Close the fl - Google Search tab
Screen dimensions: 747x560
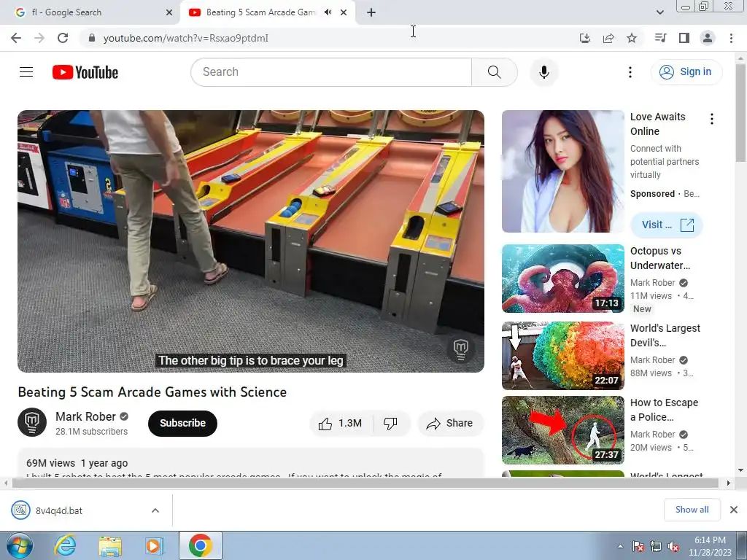[x=169, y=12]
